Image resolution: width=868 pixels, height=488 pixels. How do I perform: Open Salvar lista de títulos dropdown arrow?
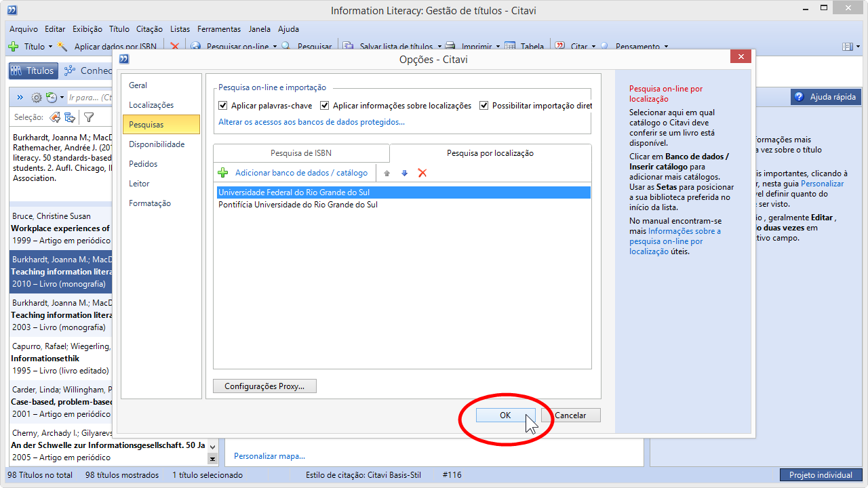[439, 47]
